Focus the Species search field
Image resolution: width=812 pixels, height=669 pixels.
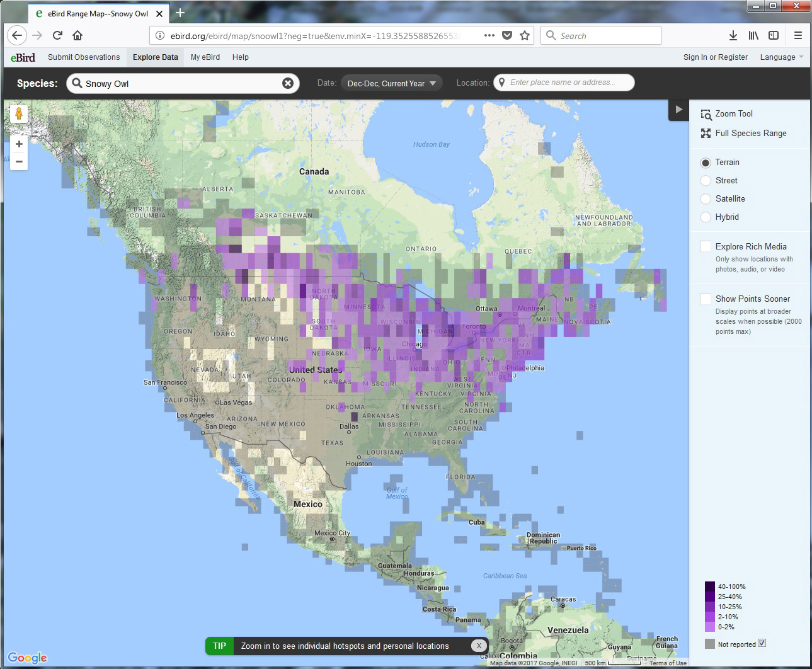coord(183,83)
